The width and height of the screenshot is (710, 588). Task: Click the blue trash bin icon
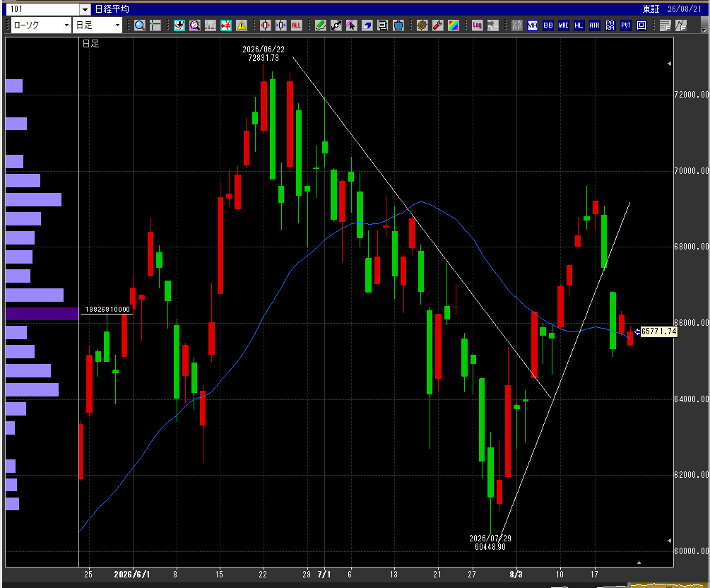pos(398,25)
